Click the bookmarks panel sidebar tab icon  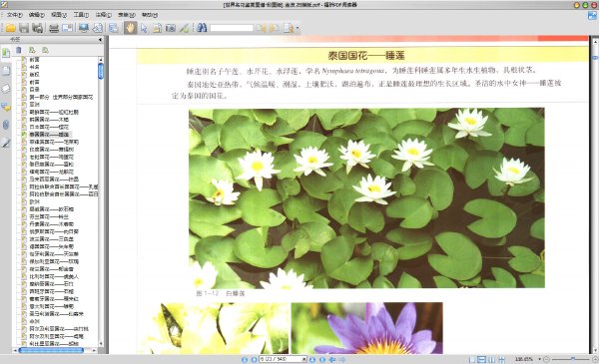click(x=6, y=53)
